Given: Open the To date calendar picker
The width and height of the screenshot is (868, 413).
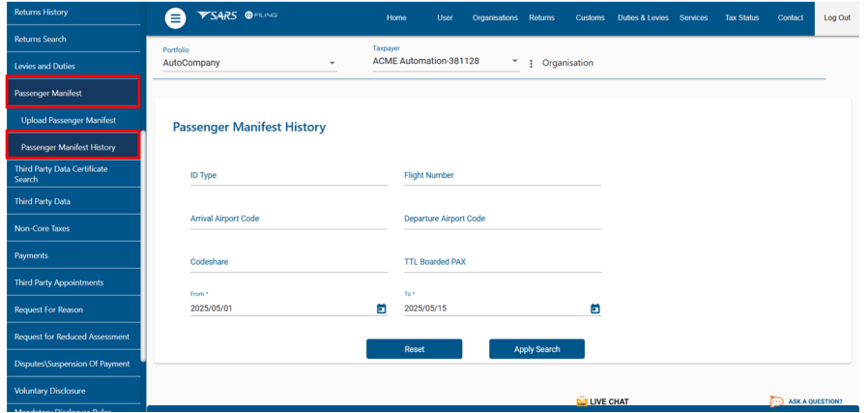Looking at the screenshot, I should [x=594, y=309].
